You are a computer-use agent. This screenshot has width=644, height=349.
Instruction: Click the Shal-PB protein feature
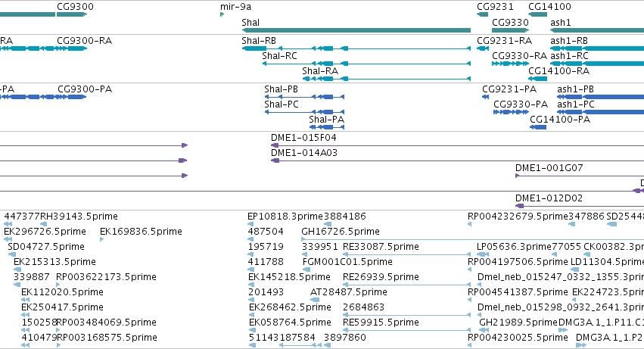click(x=304, y=97)
